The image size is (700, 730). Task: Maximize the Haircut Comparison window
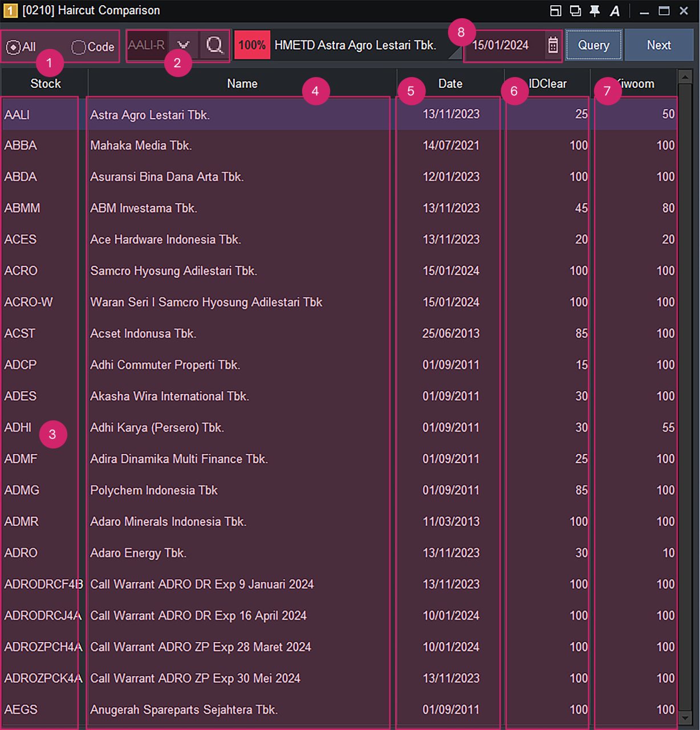664,11
